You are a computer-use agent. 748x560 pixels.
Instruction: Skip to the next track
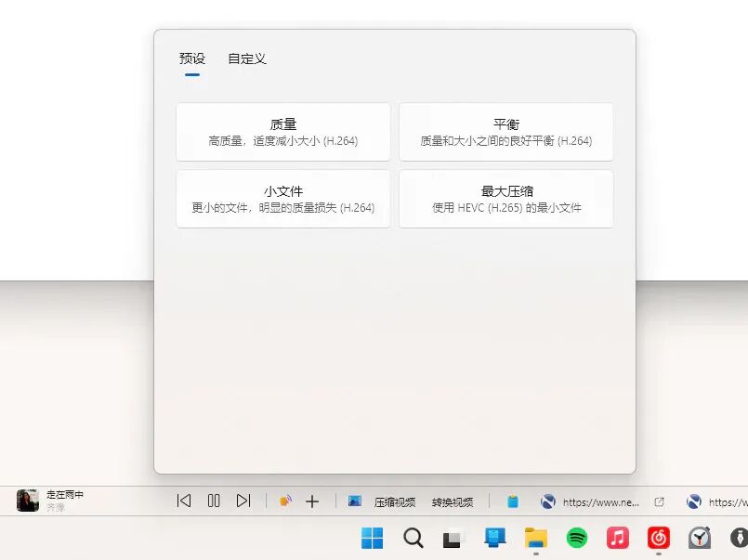[x=243, y=501]
